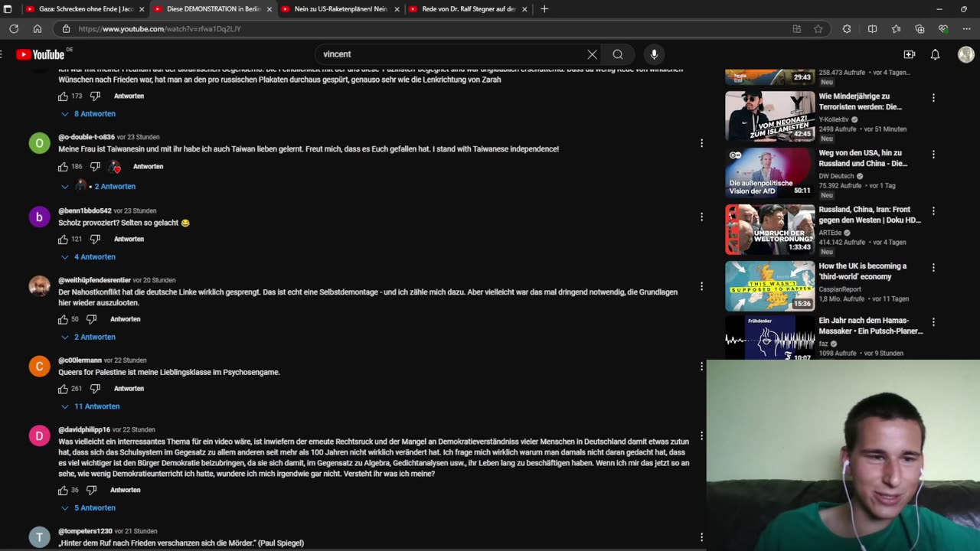
Task: Close the Rede von Dr. Ralf Stegner tab
Action: click(524, 9)
